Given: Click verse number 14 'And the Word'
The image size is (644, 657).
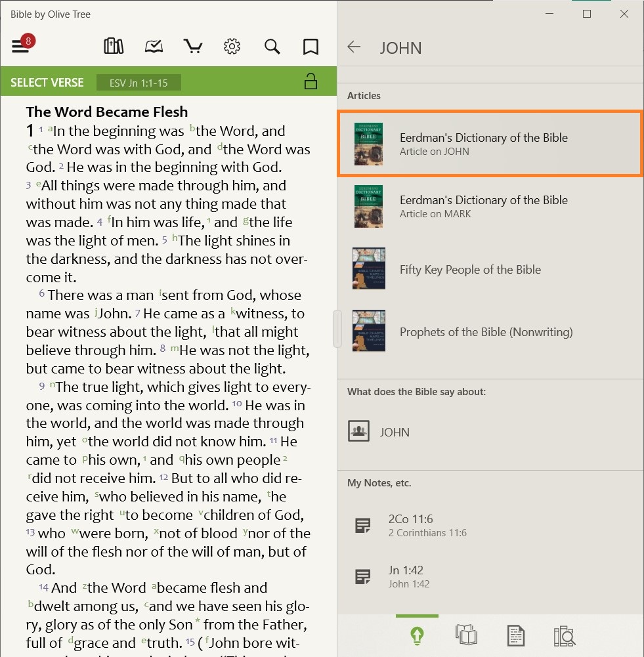Looking at the screenshot, I should [x=43, y=587].
